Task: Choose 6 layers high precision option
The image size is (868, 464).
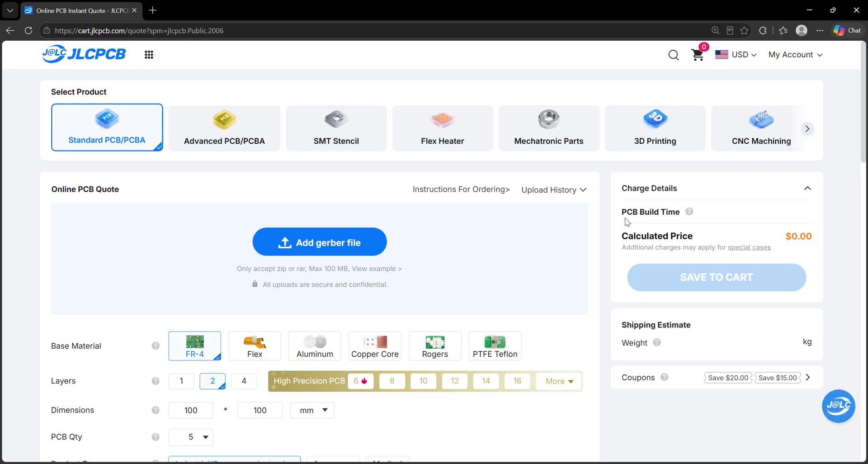Action: [360, 381]
